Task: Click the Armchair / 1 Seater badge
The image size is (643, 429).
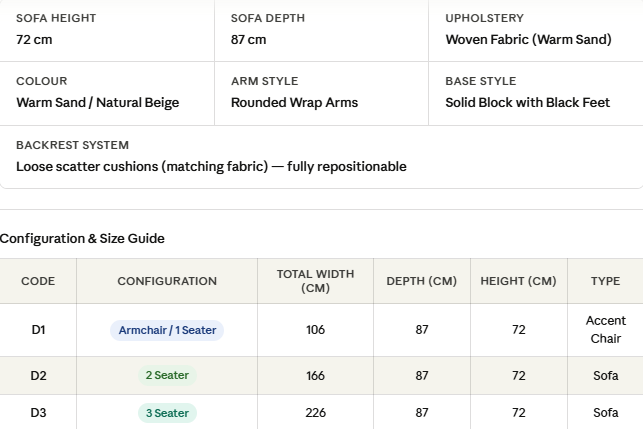Action: click(167, 330)
